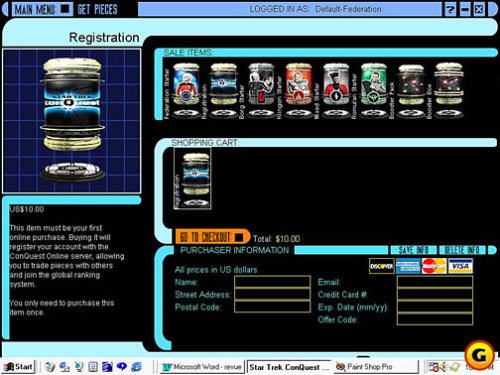Go to Checkout
The width and height of the screenshot is (500, 375).
point(212,237)
